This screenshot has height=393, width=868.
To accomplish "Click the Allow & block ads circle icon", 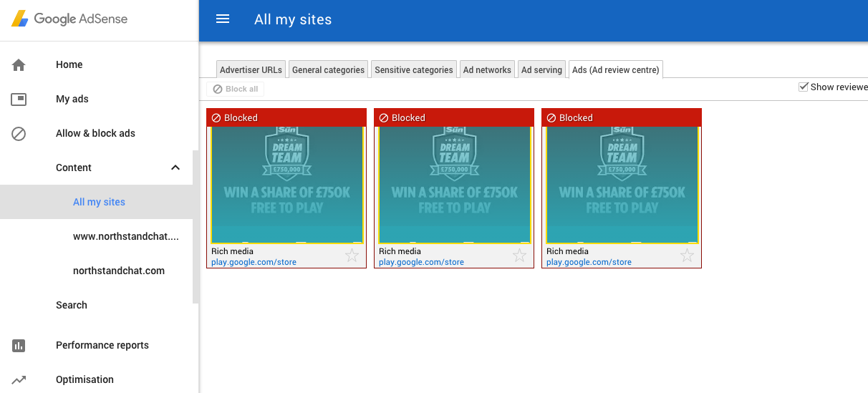I will [19, 133].
